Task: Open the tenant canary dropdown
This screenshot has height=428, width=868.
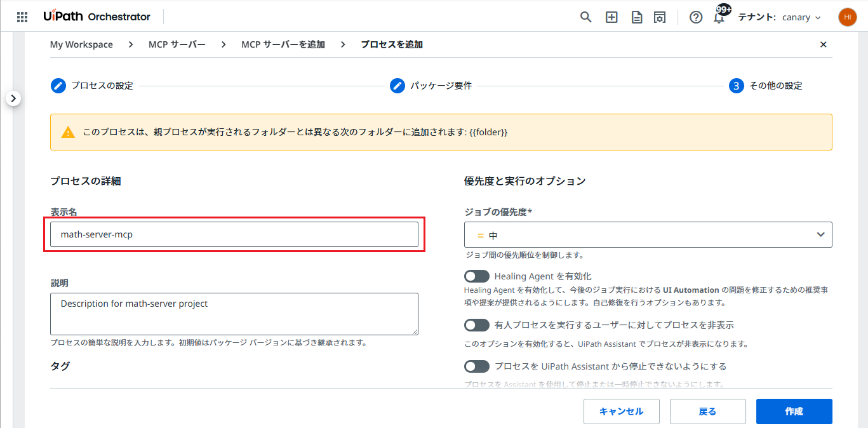Action: [x=779, y=17]
